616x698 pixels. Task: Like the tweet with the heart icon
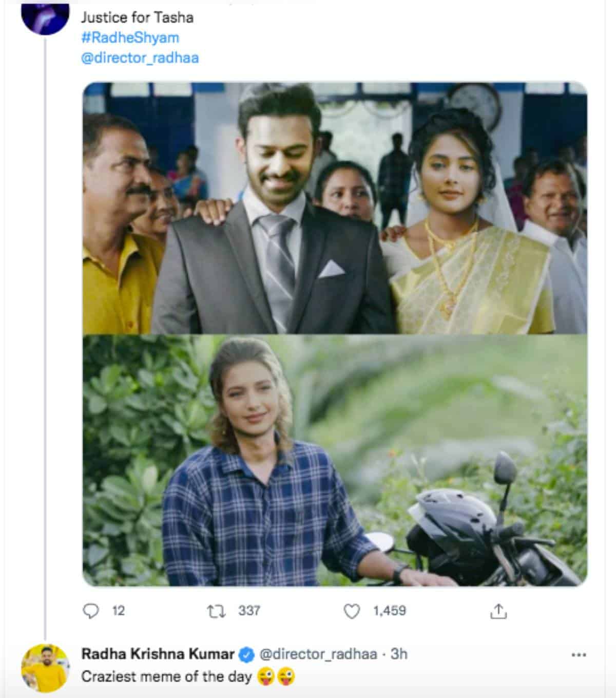pos(352,611)
